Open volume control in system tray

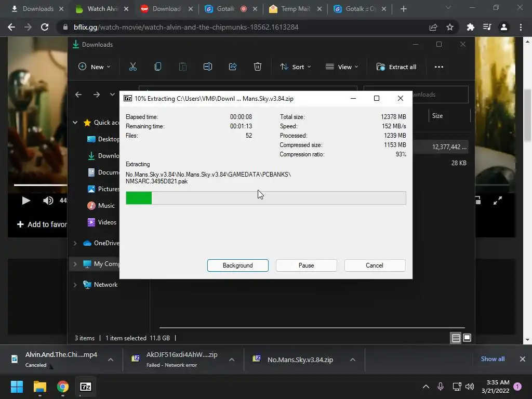coord(470,386)
